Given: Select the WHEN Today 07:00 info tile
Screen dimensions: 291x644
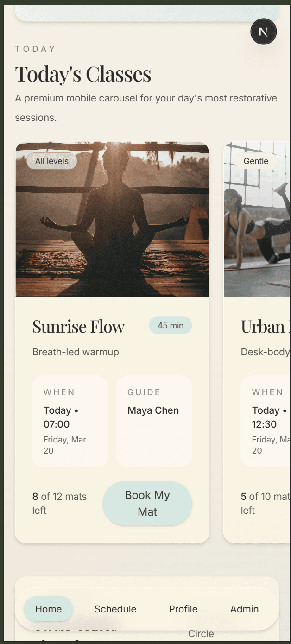Looking at the screenshot, I should [70, 421].
